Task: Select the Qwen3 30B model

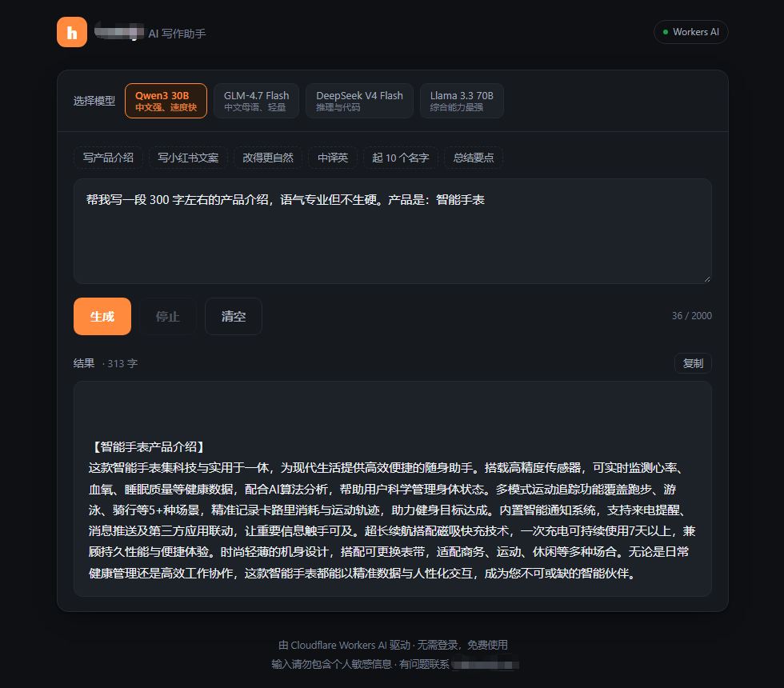Action: [x=166, y=101]
